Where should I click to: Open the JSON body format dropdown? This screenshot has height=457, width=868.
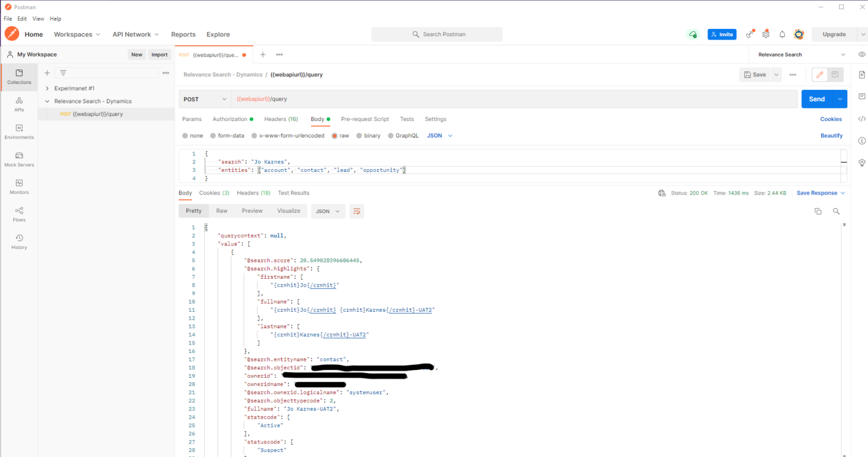click(439, 135)
